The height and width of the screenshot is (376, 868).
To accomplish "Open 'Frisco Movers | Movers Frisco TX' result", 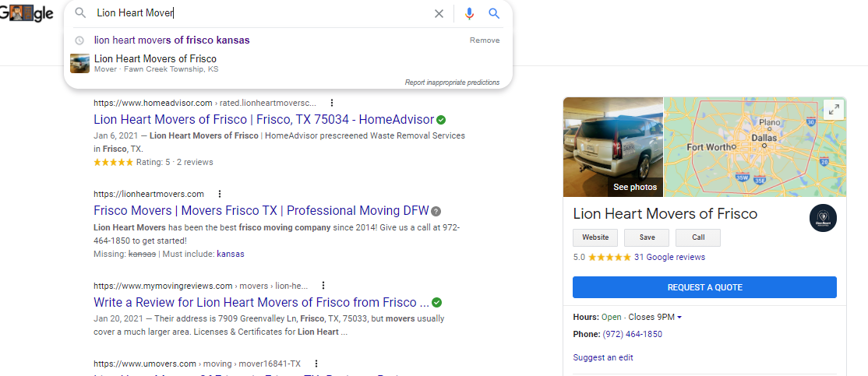I will (261, 211).
